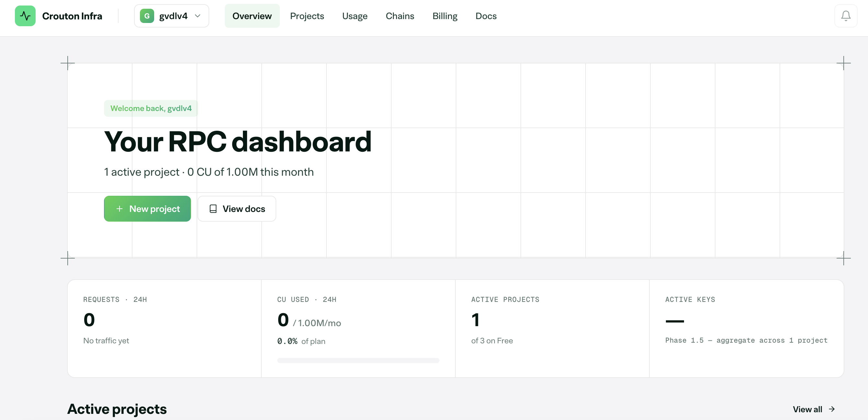
Task: Click the Welcome back, gvdlv4 badge
Action: click(151, 108)
